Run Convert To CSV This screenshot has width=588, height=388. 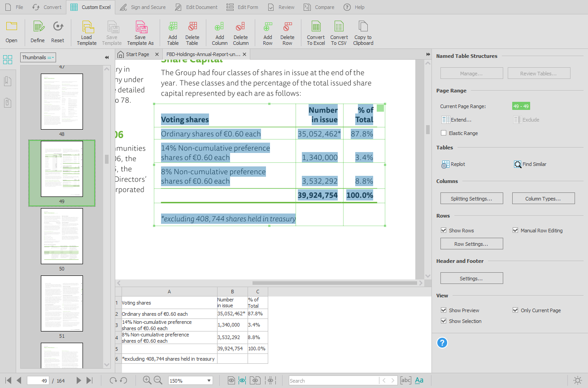pyautogui.click(x=339, y=32)
